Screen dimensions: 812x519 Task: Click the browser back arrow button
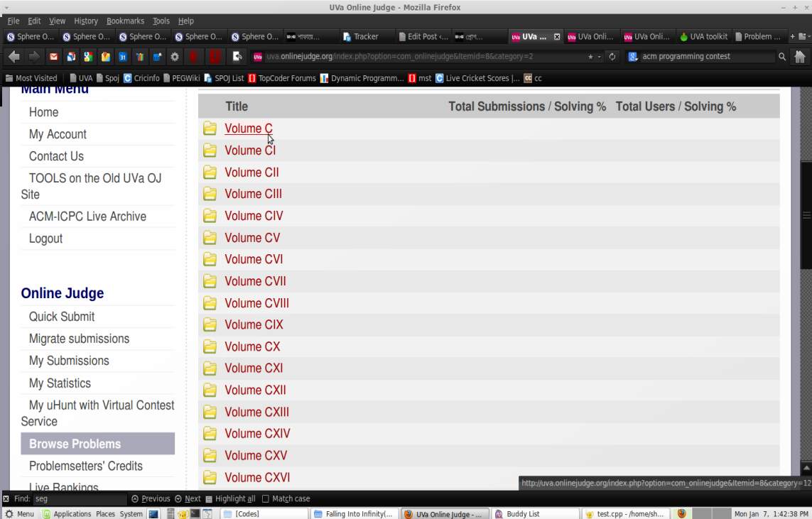[x=14, y=57]
